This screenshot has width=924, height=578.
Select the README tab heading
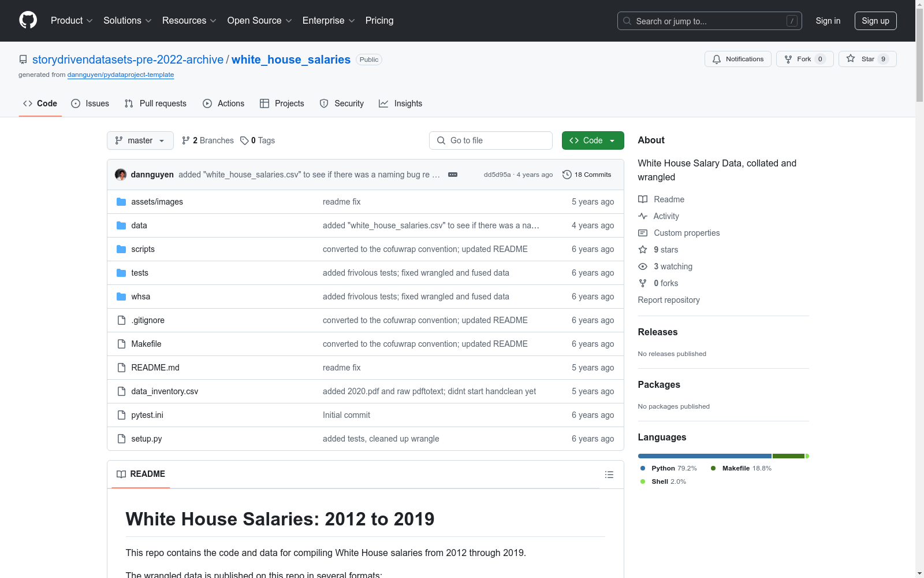(x=141, y=474)
